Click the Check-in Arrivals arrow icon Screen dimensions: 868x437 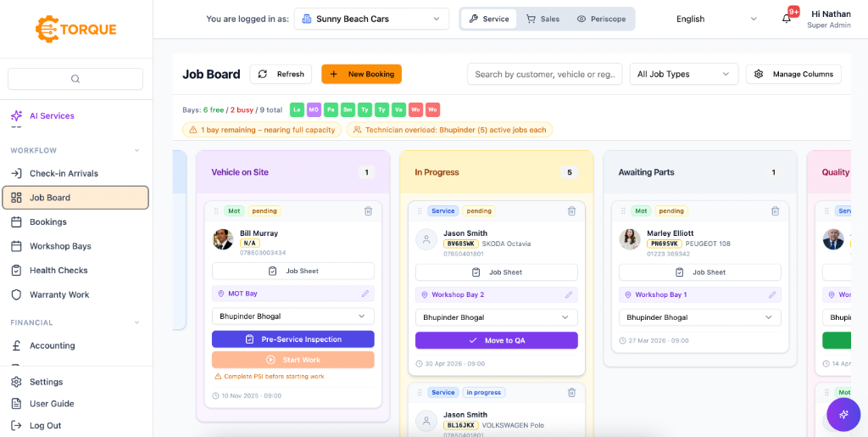coord(17,173)
